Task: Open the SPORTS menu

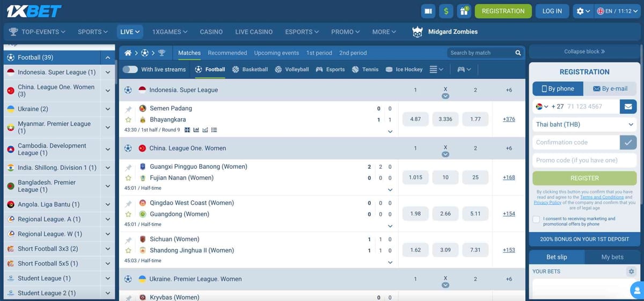Action: 92,32
